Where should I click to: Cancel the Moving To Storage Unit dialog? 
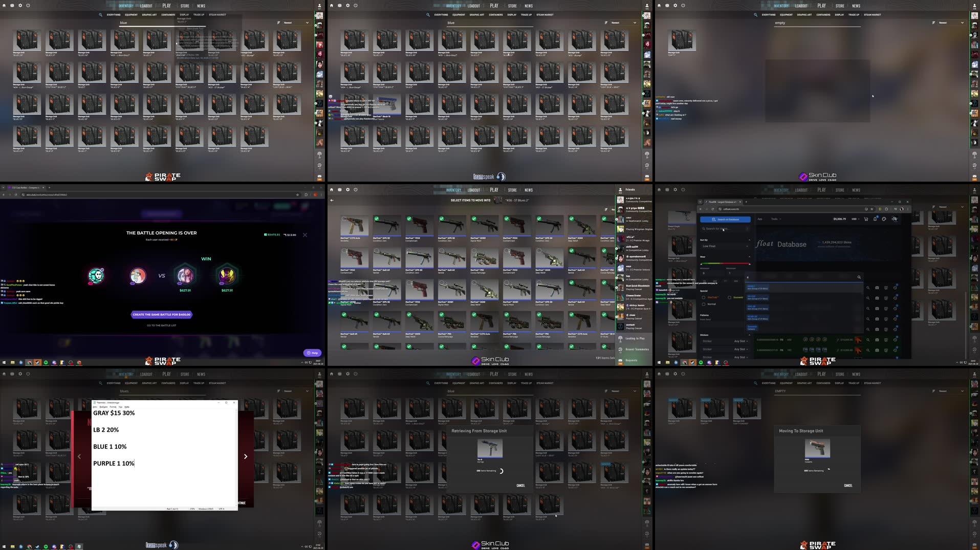848,486
